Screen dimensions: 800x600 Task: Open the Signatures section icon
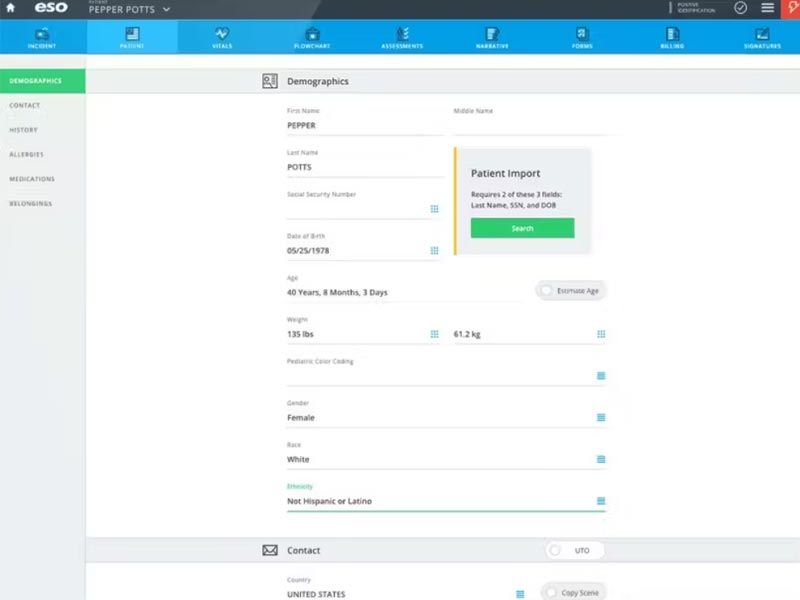tap(762, 34)
